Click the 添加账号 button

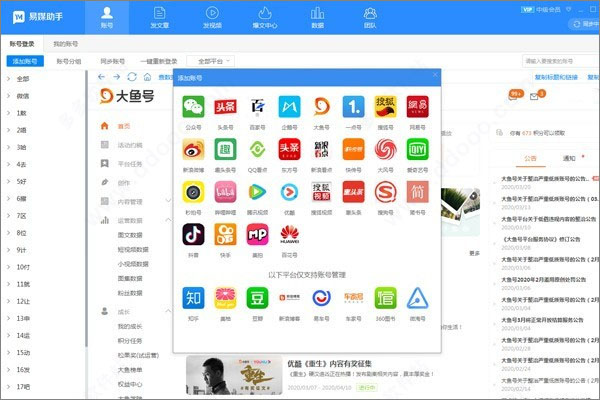pyautogui.click(x=25, y=61)
